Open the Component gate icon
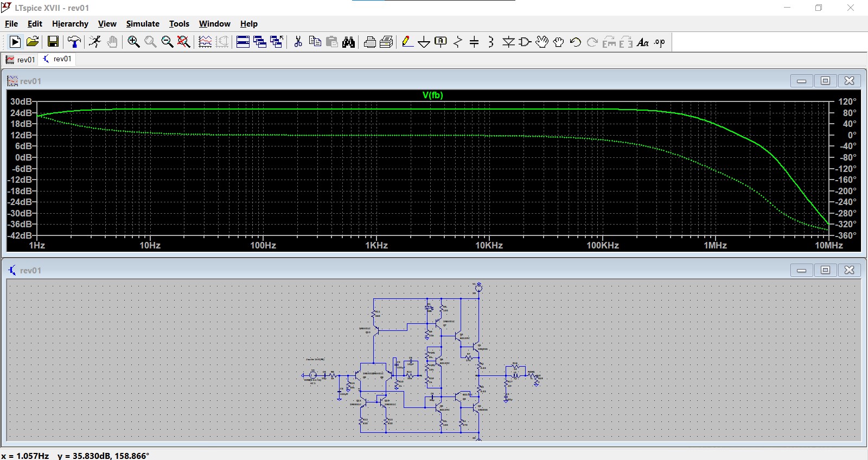This screenshot has height=460, width=868. click(x=525, y=42)
